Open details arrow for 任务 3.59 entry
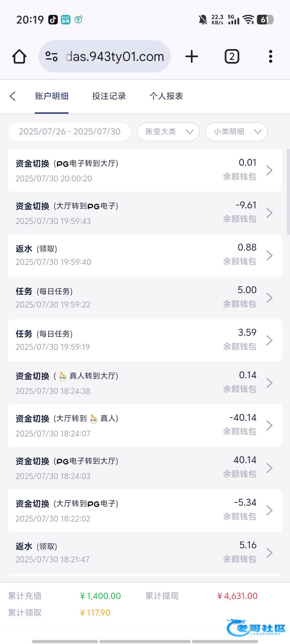This screenshot has width=290, height=644. pos(269,340)
